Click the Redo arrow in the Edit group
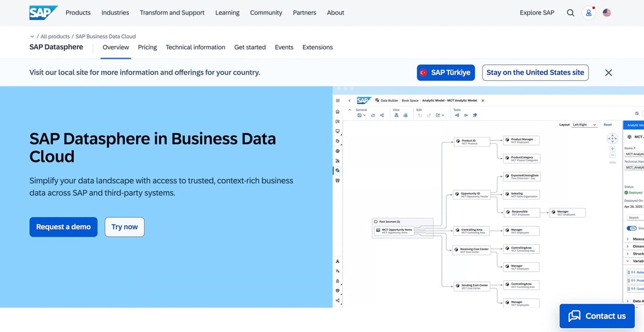The height and width of the screenshot is (332, 644). (x=429, y=115)
